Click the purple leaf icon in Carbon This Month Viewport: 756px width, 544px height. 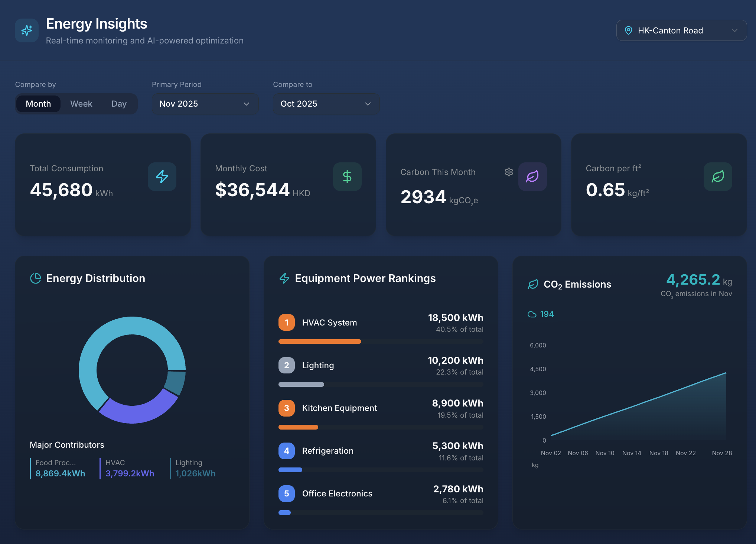point(532,177)
